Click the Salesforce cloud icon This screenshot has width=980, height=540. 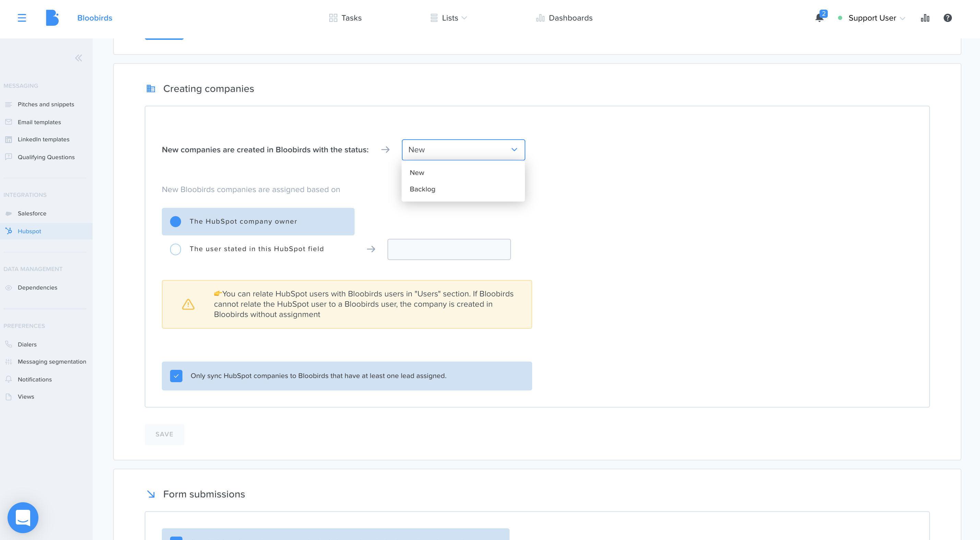click(8, 213)
